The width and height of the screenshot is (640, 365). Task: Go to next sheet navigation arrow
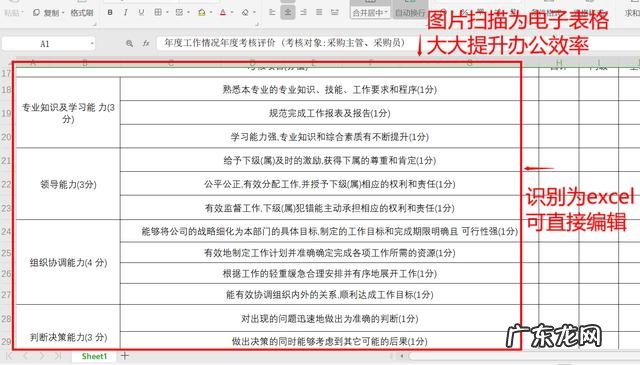tap(42, 356)
